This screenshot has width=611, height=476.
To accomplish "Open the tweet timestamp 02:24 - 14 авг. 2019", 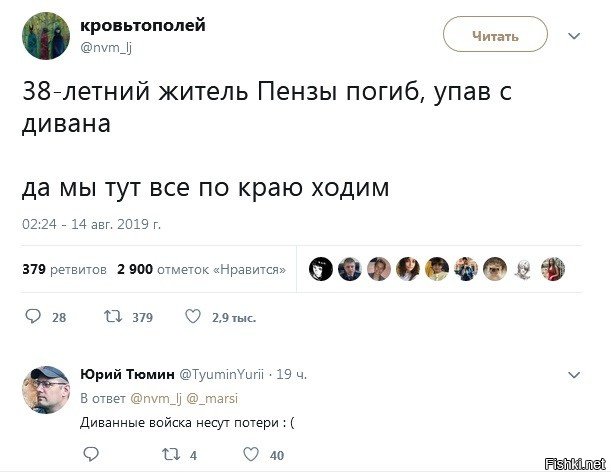I will click(91, 223).
